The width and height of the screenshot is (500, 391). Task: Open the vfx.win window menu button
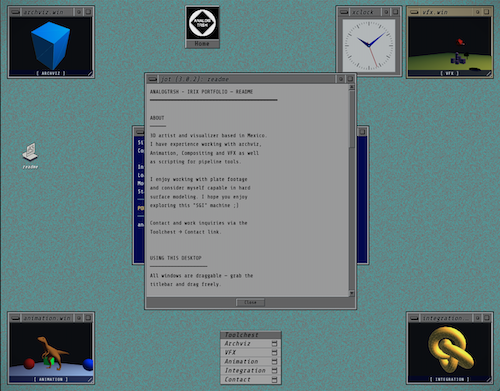pyautogui.click(x=414, y=12)
